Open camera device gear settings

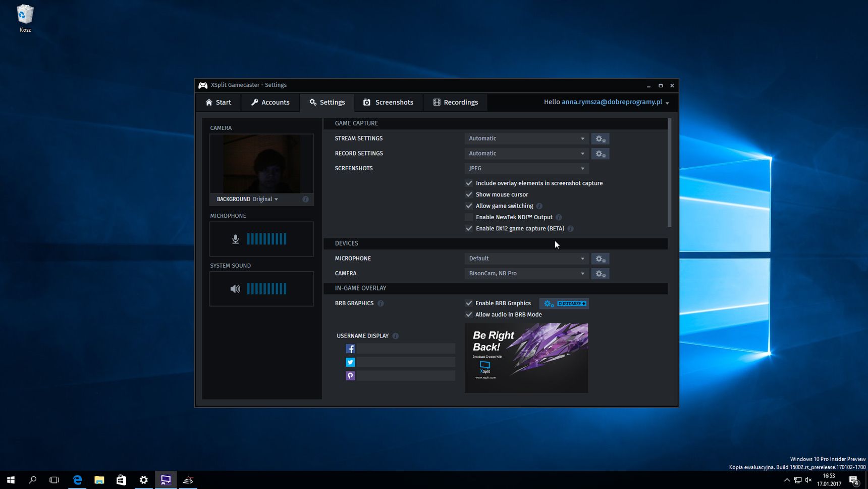pos(600,274)
